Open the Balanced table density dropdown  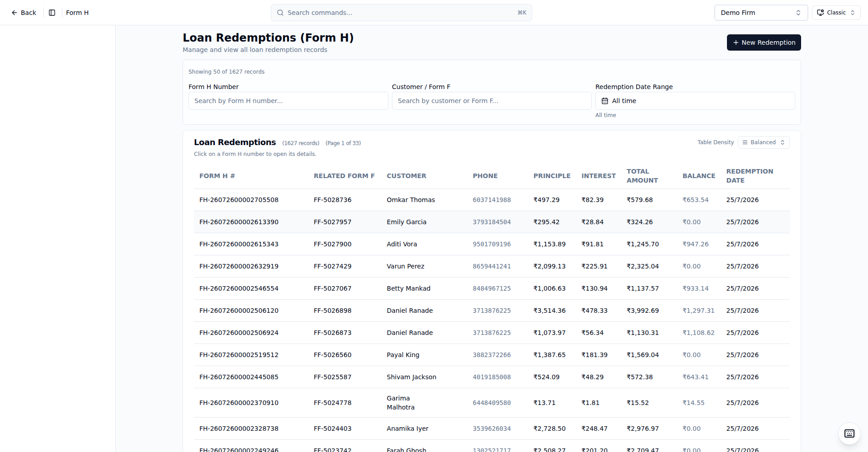764,142
